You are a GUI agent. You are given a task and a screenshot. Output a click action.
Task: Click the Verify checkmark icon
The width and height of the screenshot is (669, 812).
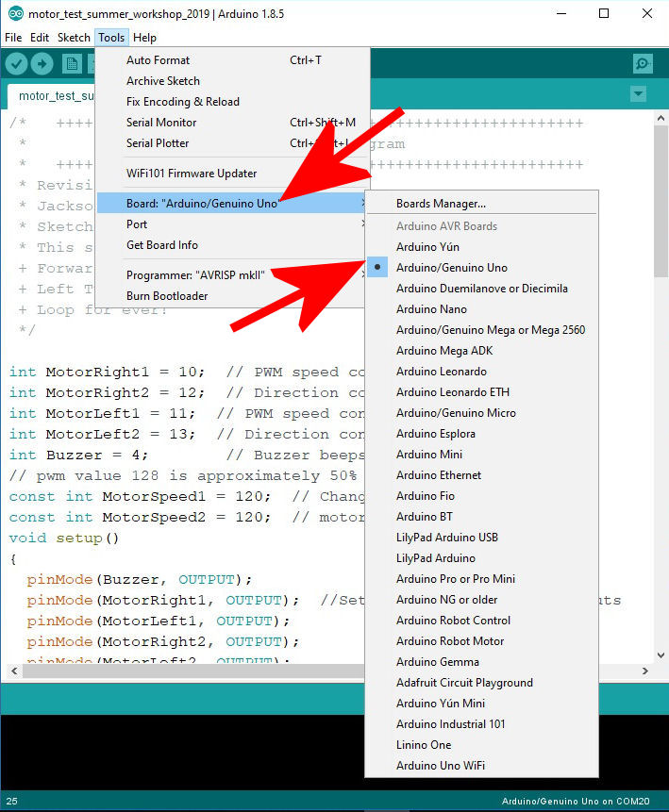tap(17, 64)
